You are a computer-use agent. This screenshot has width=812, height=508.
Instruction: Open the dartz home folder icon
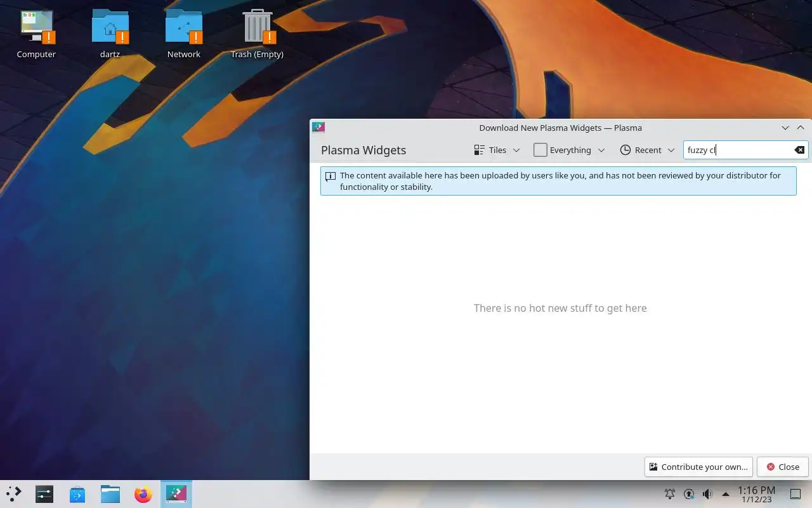[x=110, y=35]
